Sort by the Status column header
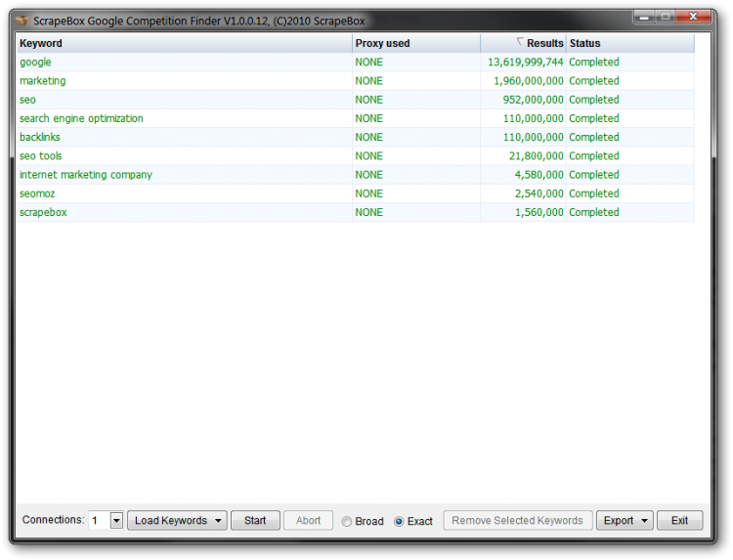 [x=630, y=43]
